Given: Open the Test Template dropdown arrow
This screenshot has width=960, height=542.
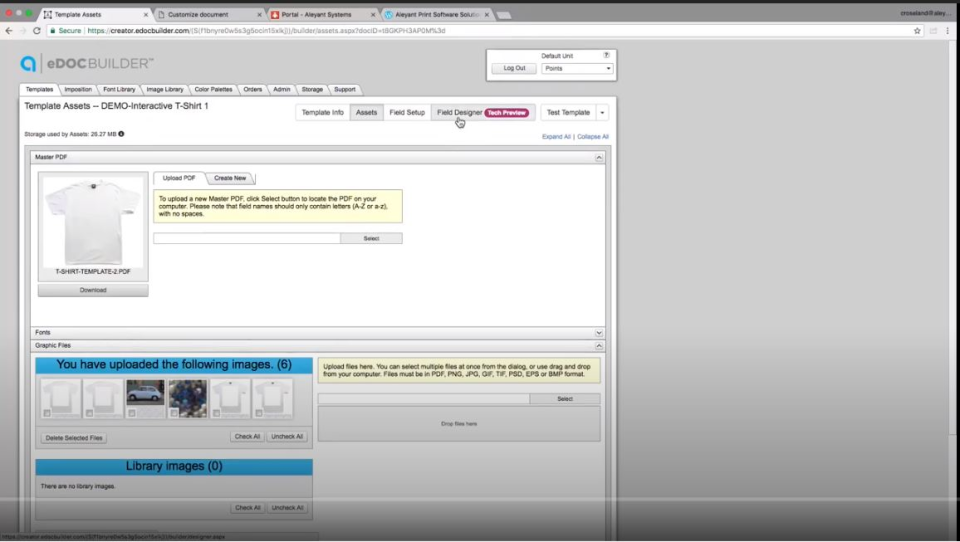Looking at the screenshot, I should (602, 113).
